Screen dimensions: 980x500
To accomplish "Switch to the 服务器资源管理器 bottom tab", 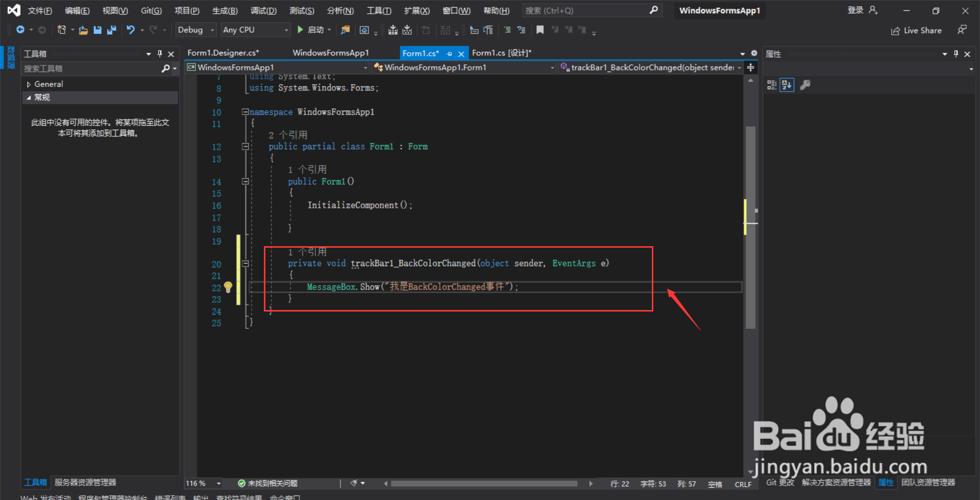I will (x=85, y=483).
